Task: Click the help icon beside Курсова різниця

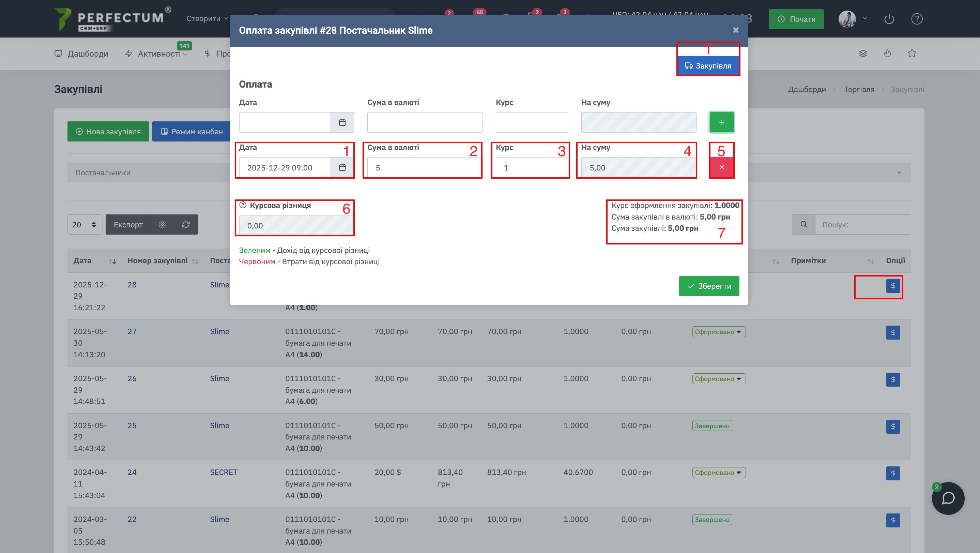Action: click(x=243, y=205)
